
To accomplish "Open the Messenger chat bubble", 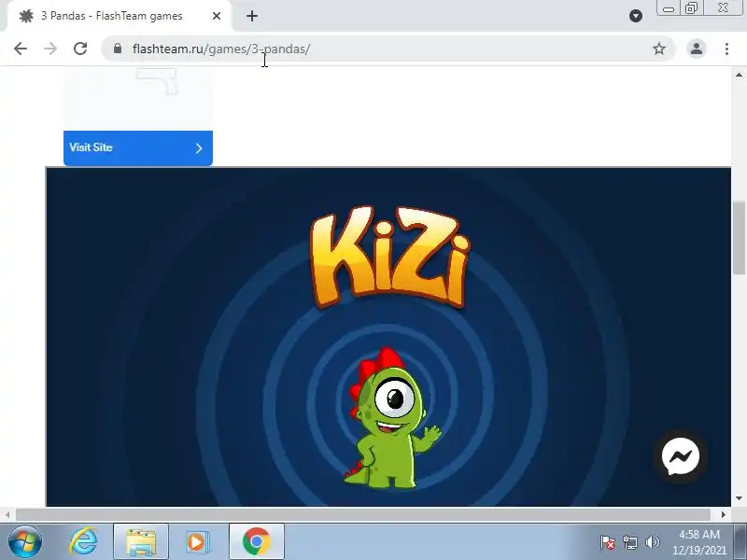I will (681, 456).
